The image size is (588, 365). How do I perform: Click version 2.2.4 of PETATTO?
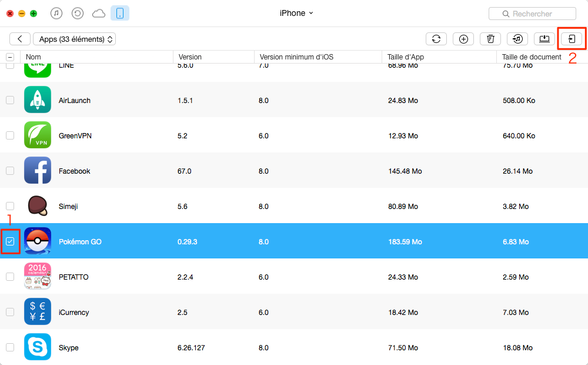tap(185, 277)
